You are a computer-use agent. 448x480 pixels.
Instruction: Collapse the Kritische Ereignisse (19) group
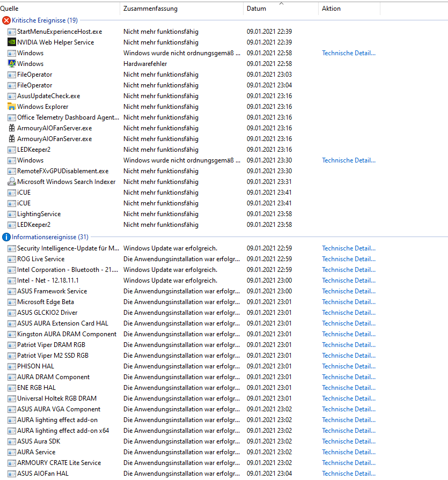(45, 20)
